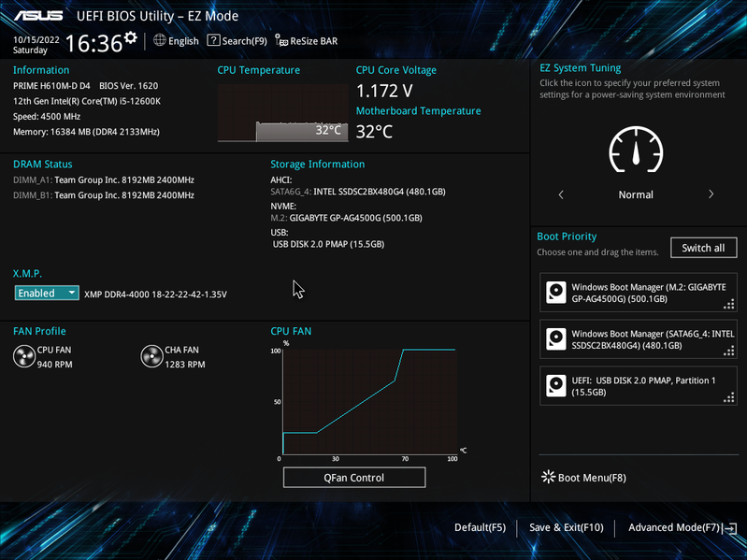This screenshot has height=560, width=747.
Task: Click the 940 RPM CPU fan reading
Action: [55, 365]
